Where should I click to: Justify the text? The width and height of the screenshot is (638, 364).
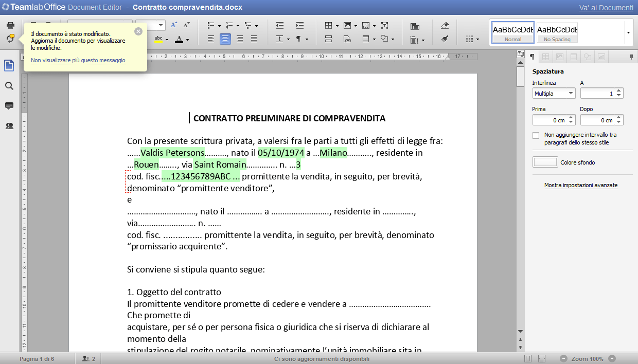pos(254,39)
